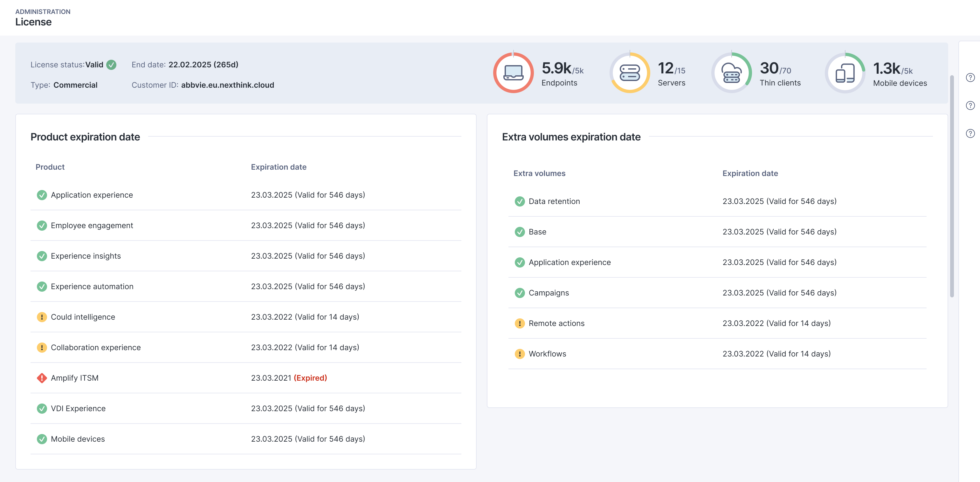This screenshot has width=980, height=482.
Task: Click the Endpoints laptop gauge icon
Action: pyautogui.click(x=513, y=73)
